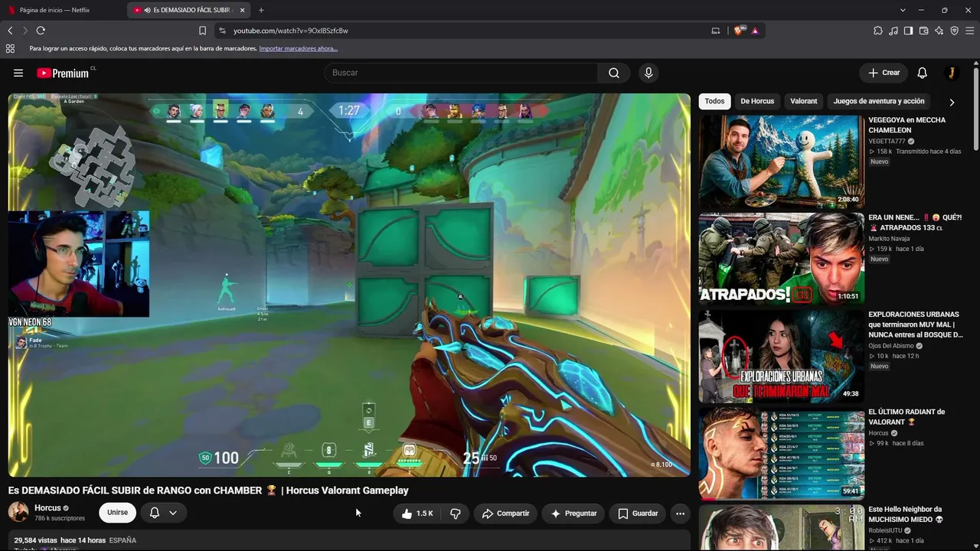Open the VEGETTA777 channel name

(887, 142)
